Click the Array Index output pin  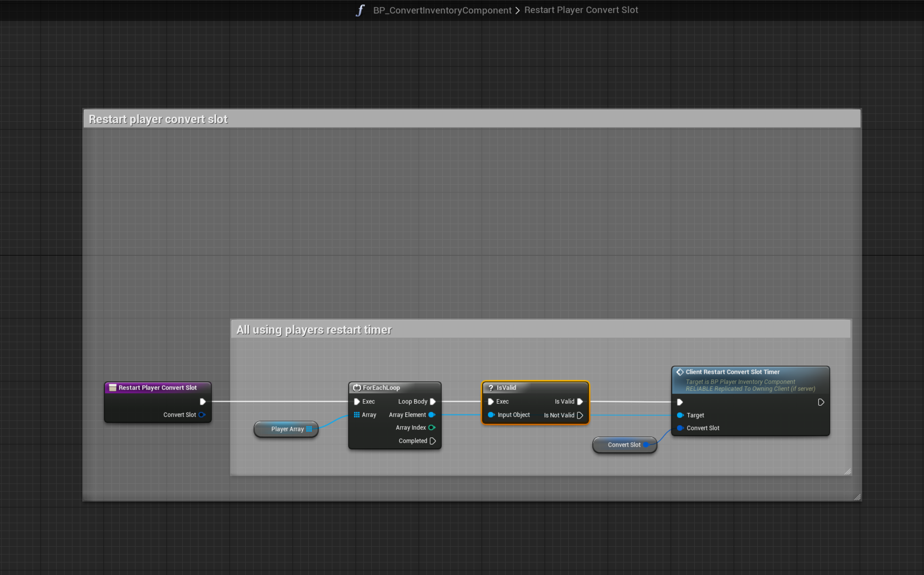click(x=432, y=428)
